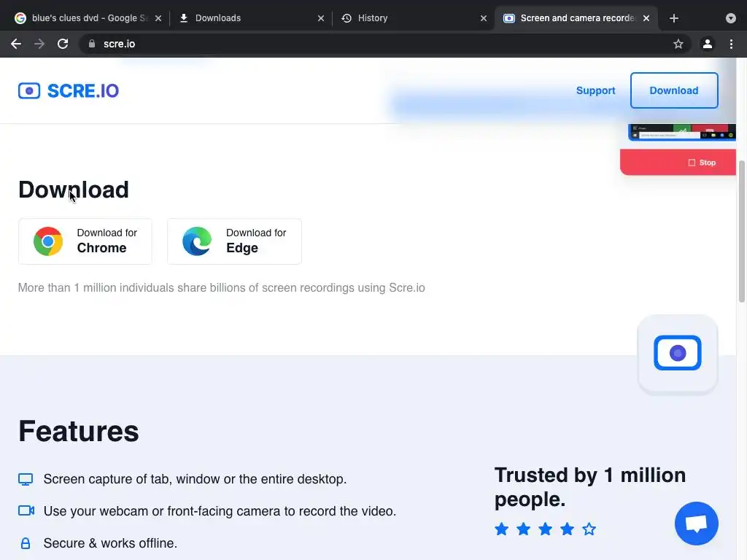Select the Screen and camera recorder tab

576,18
